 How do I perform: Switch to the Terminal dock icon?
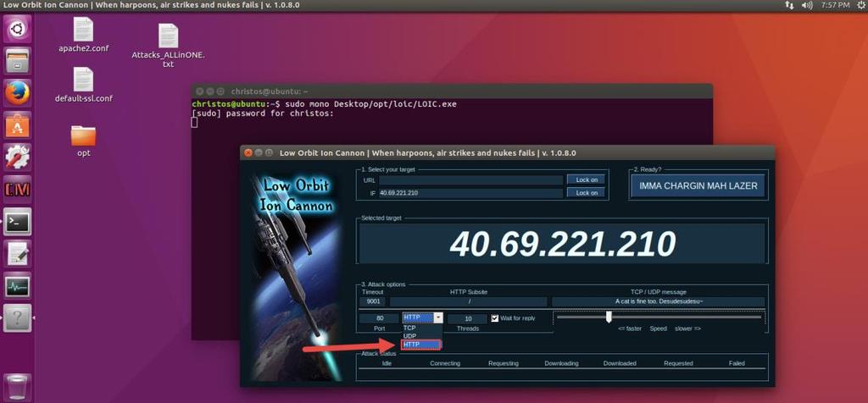click(x=17, y=222)
